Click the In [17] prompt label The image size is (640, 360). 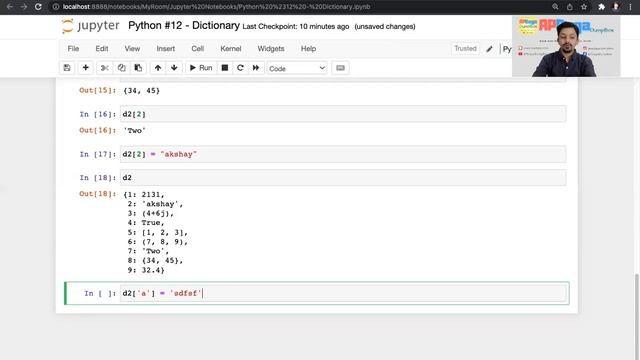point(98,154)
